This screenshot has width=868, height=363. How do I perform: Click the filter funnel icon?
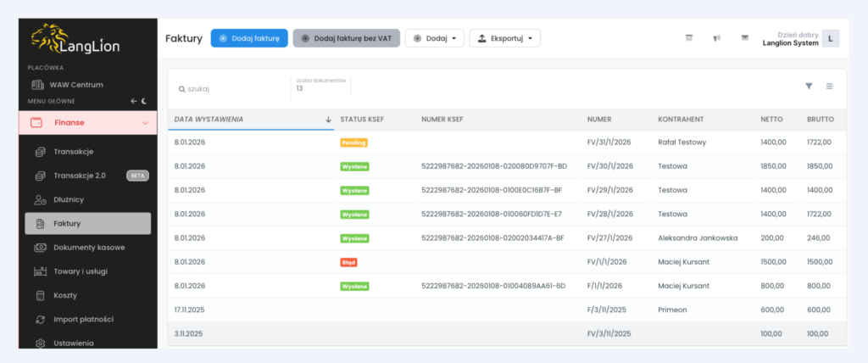pyautogui.click(x=809, y=86)
